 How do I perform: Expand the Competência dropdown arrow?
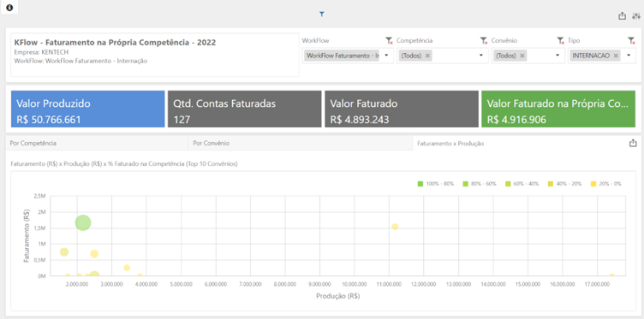(x=481, y=56)
